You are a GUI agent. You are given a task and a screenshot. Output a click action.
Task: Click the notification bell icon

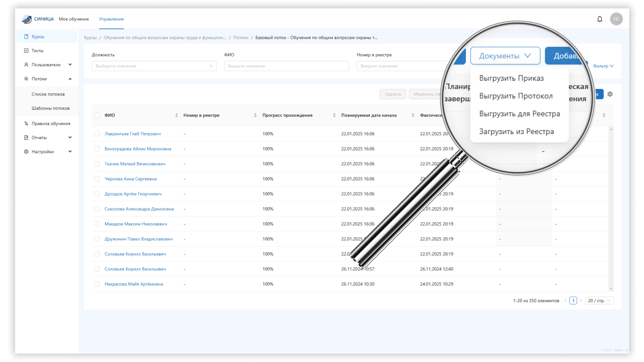point(600,19)
